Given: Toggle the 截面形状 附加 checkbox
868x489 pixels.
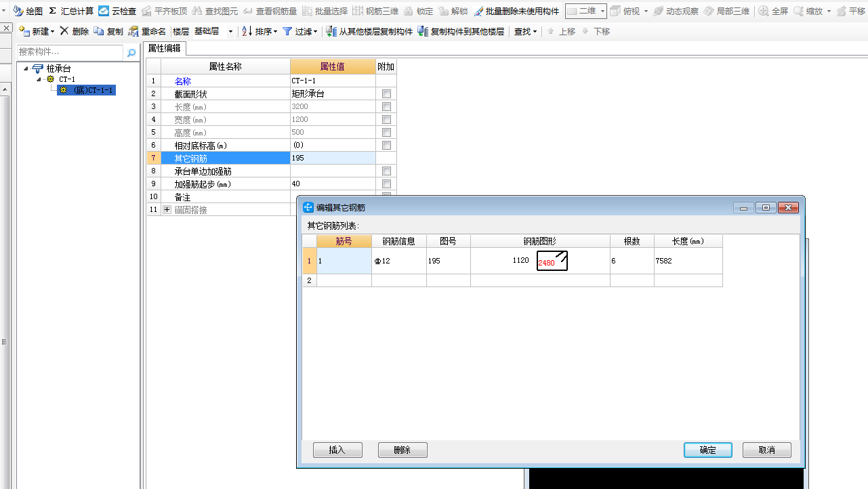Looking at the screenshot, I should pyautogui.click(x=386, y=94).
